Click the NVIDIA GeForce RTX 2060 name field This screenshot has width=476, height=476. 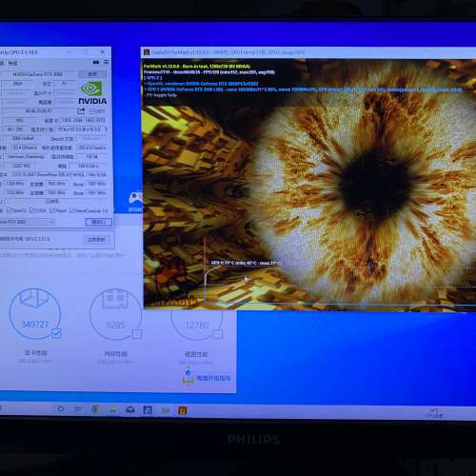click(38, 74)
